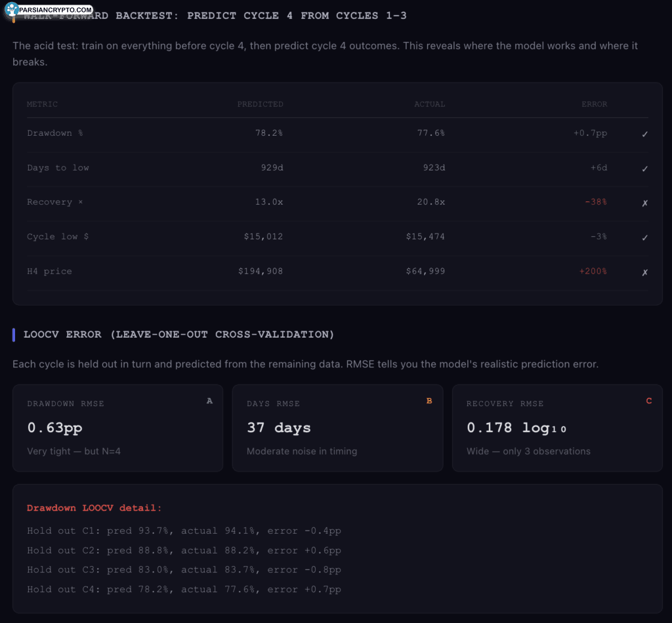The image size is (672, 623).
Task: Click the X mark in H4 price row
Action: click(x=644, y=271)
